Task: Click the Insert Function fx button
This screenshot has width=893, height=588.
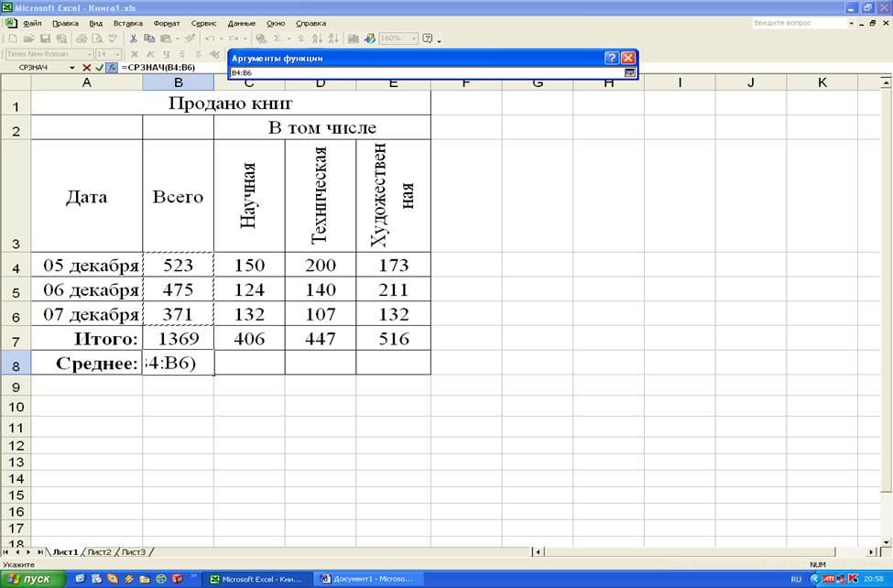Action: coord(111,68)
